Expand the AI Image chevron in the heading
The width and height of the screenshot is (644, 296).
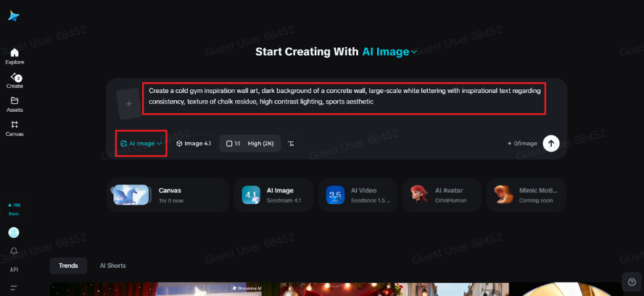(x=414, y=52)
